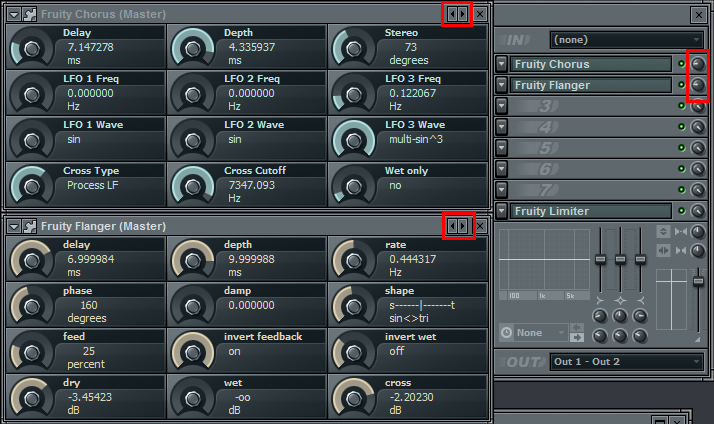The image size is (714, 424).
Task: Click the high-shelf EQ gain fader
Action: pos(640,260)
